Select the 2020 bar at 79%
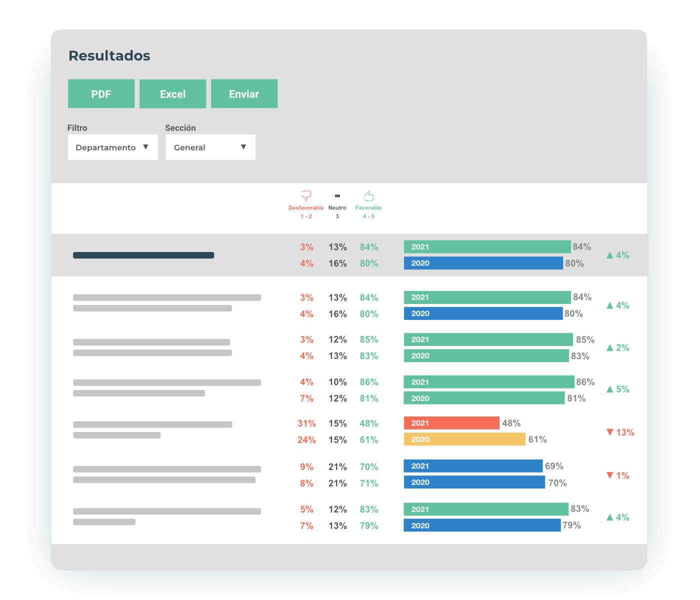The image size is (700, 600). click(x=482, y=525)
